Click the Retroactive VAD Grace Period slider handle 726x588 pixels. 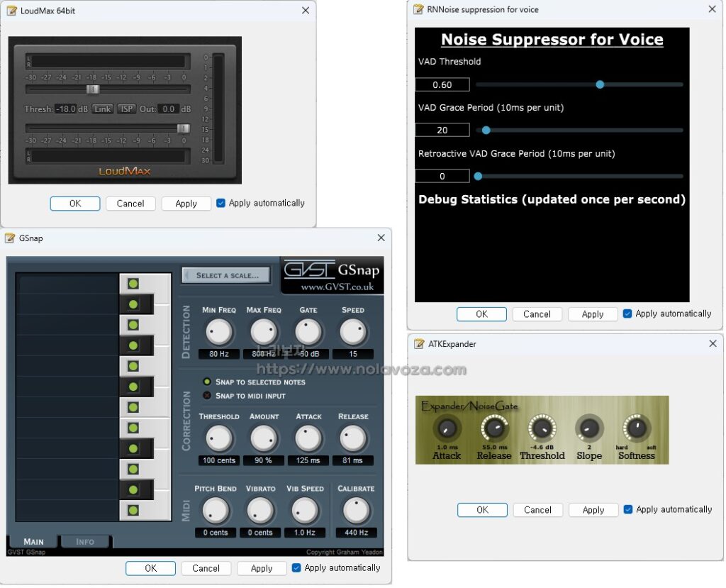coord(479,176)
